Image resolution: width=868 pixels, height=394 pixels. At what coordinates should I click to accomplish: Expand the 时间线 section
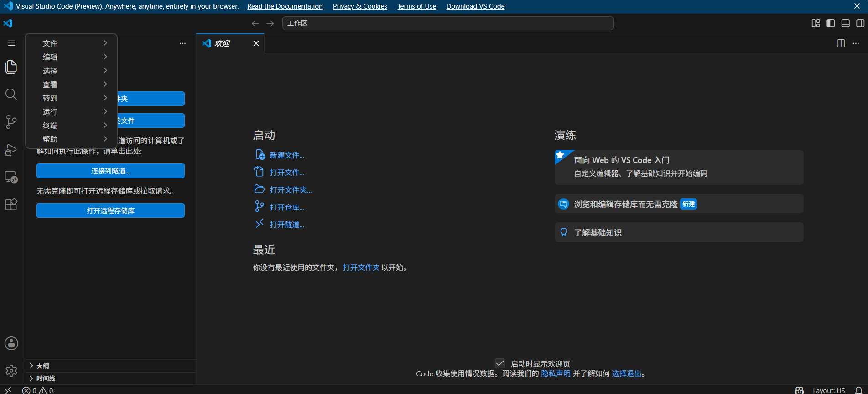coord(110,378)
